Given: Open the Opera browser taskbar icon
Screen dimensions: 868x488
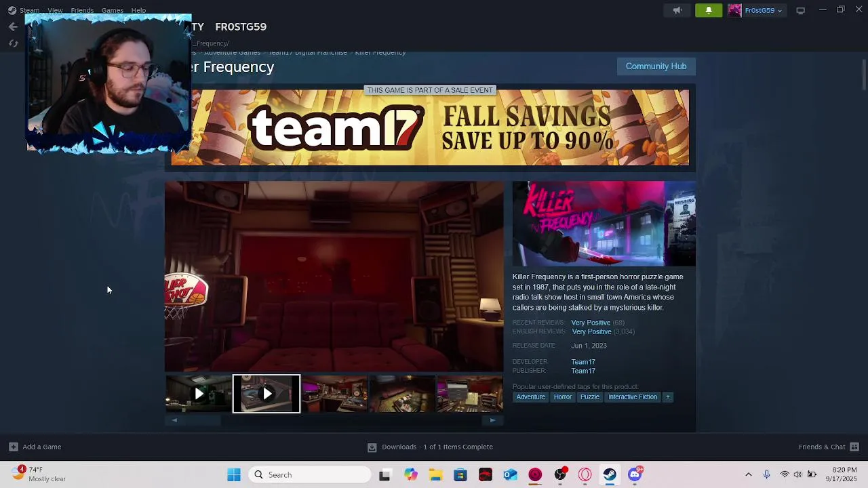Looking at the screenshot, I should (585, 474).
